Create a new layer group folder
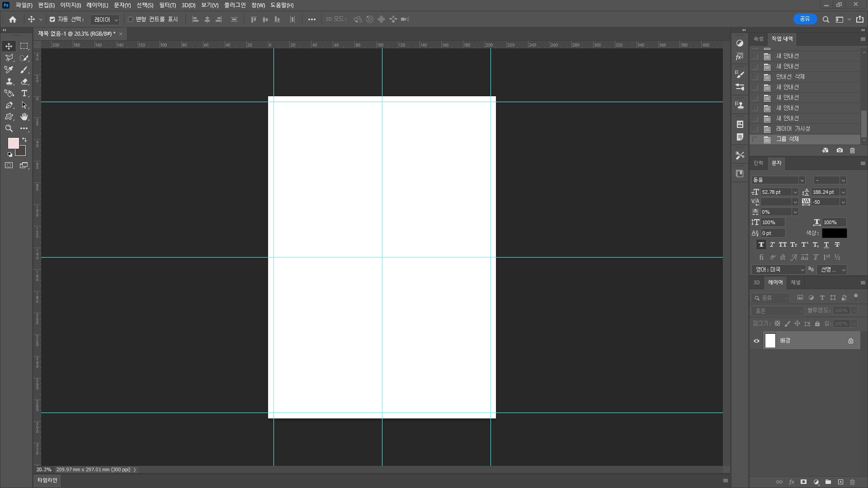 click(828, 482)
